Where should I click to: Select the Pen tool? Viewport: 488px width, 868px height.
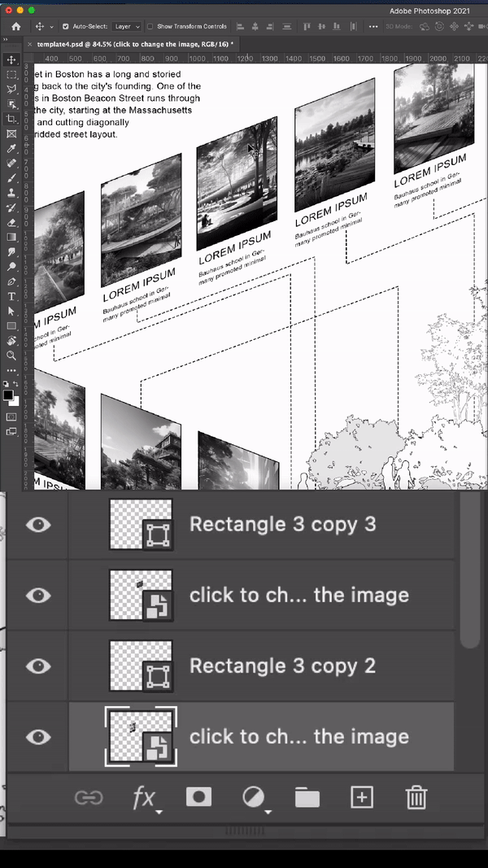tap(11, 281)
